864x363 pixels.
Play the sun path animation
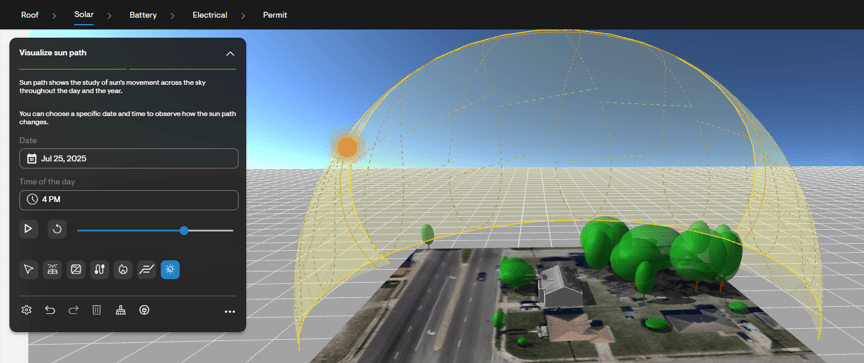[x=29, y=229]
